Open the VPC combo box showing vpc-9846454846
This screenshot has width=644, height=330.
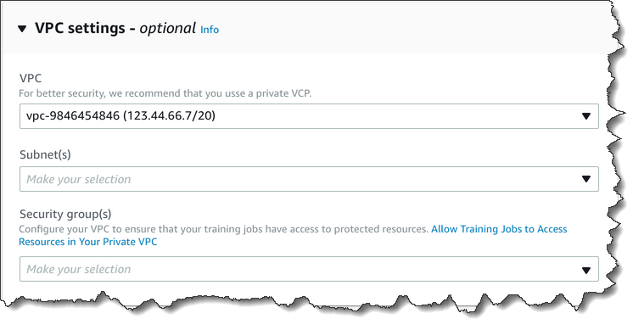pyautogui.click(x=309, y=116)
